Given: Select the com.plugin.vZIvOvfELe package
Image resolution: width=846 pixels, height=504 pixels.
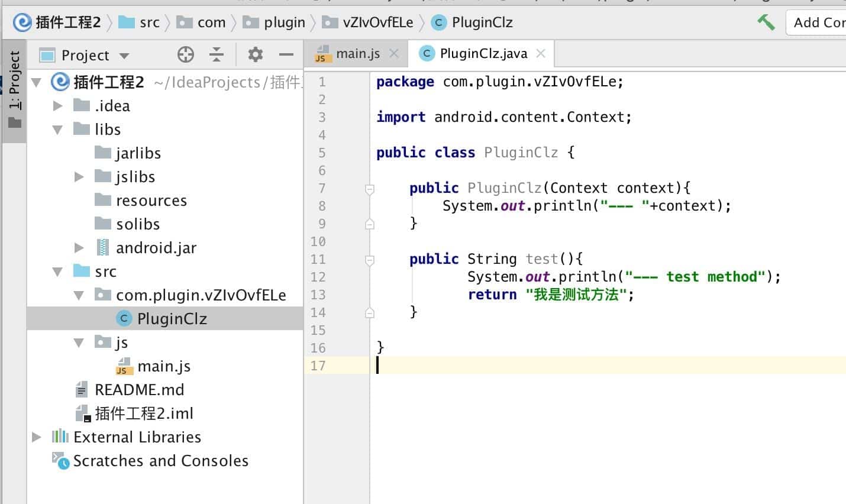Looking at the screenshot, I should [201, 295].
